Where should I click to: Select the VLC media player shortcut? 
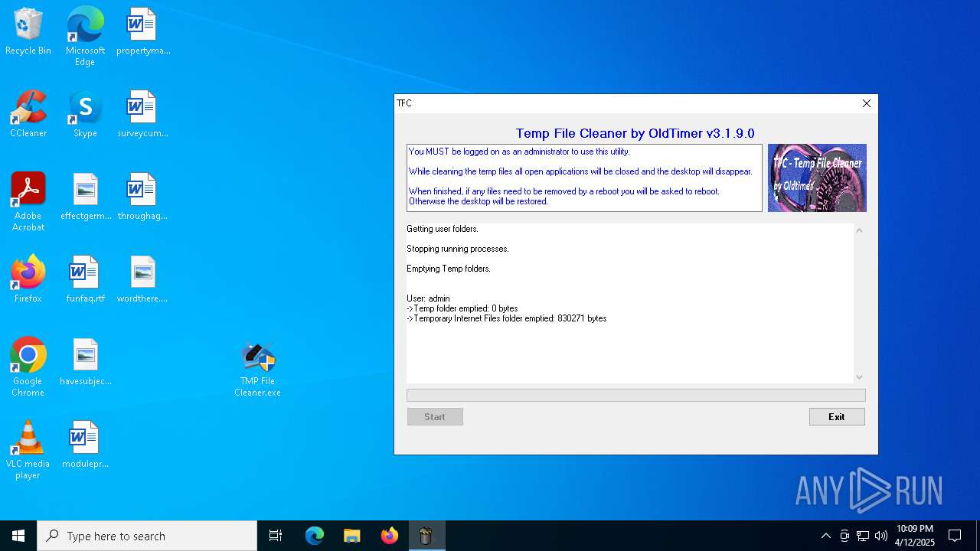(x=28, y=450)
